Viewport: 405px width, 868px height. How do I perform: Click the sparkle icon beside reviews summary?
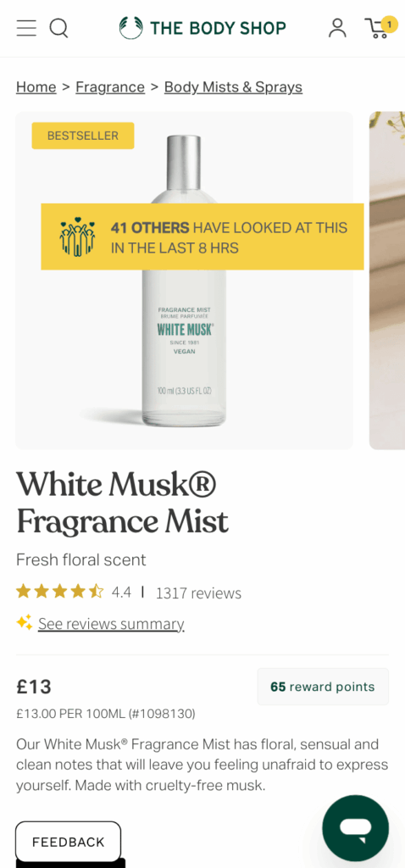[x=24, y=623]
